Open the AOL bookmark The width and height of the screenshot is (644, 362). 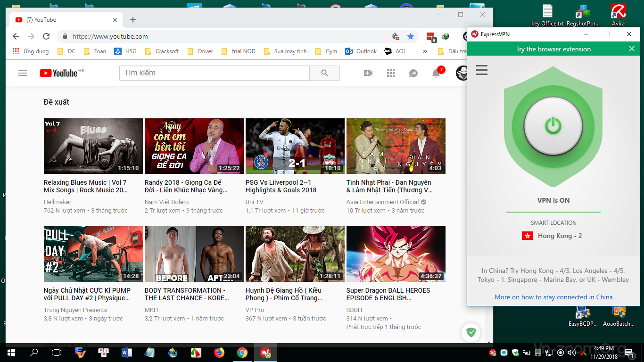tap(395, 51)
